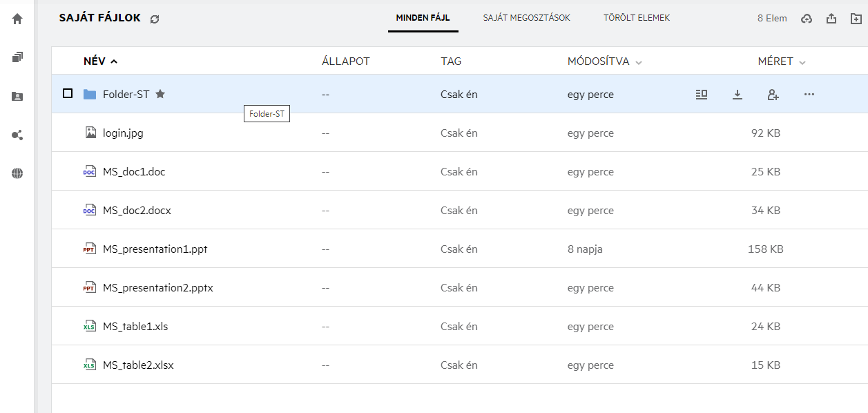Screen dimensions: 868x413
Task: Open the public globe sidebar icon
Action: 17,174
